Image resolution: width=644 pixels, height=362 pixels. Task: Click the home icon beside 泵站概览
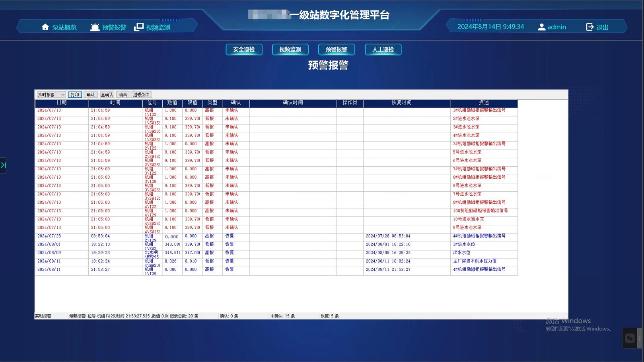(x=45, y=27)
